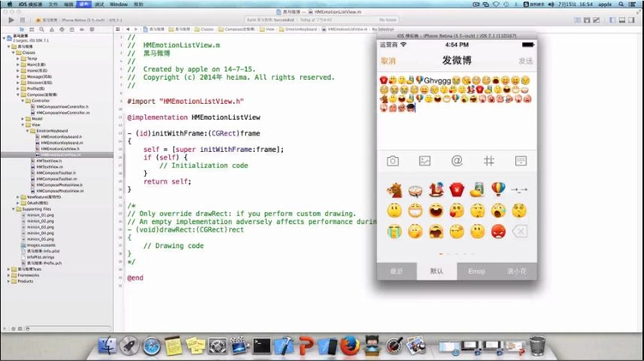Viewport: 644px width, 361px height.
Task: Open Firefox from the Dock
Action: (x=350, y=346)
